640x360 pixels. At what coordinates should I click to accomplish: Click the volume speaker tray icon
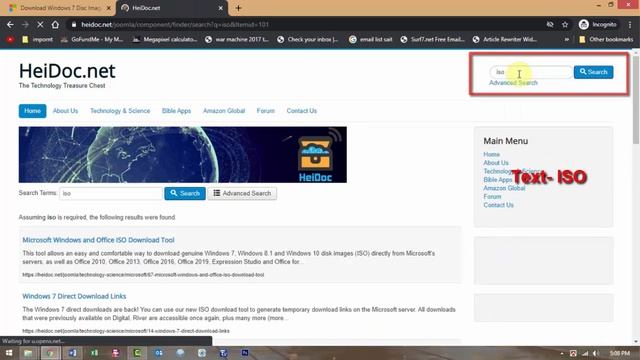point(596,353)
